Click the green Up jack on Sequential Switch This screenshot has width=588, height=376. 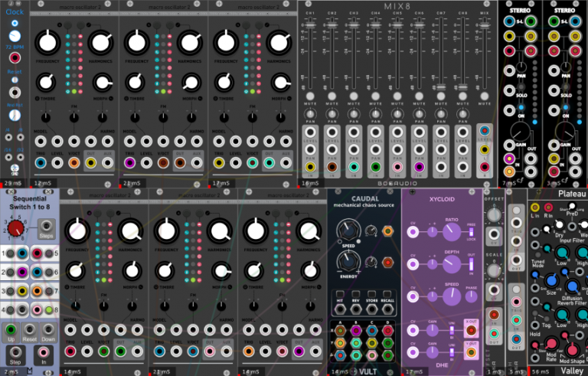tap(11, 330)
